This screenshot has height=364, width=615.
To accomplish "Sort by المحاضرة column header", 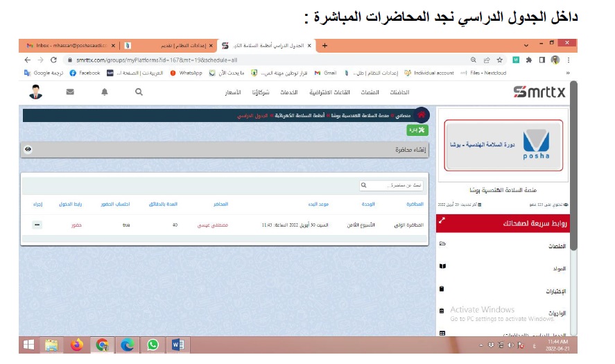I will tap(415, 204).
